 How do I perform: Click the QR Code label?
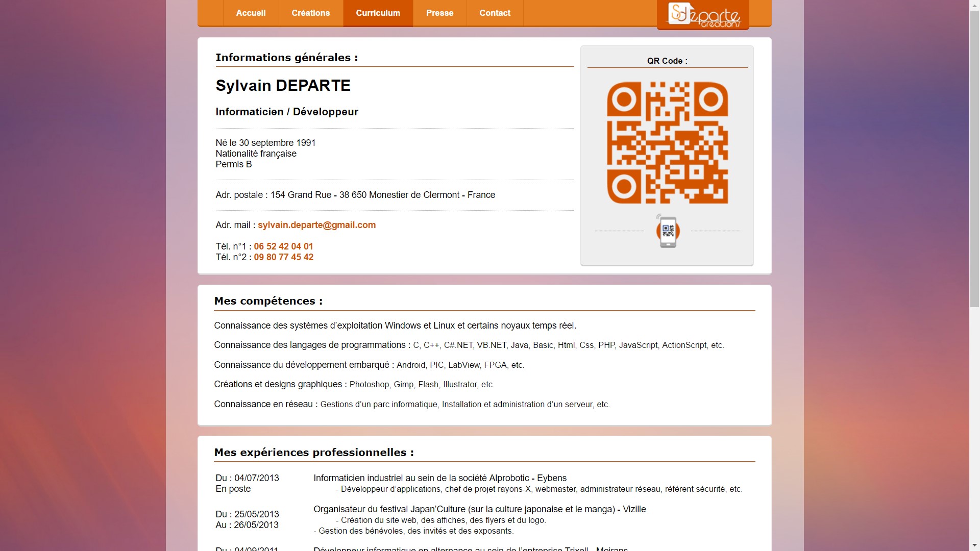tap(667, 61)
